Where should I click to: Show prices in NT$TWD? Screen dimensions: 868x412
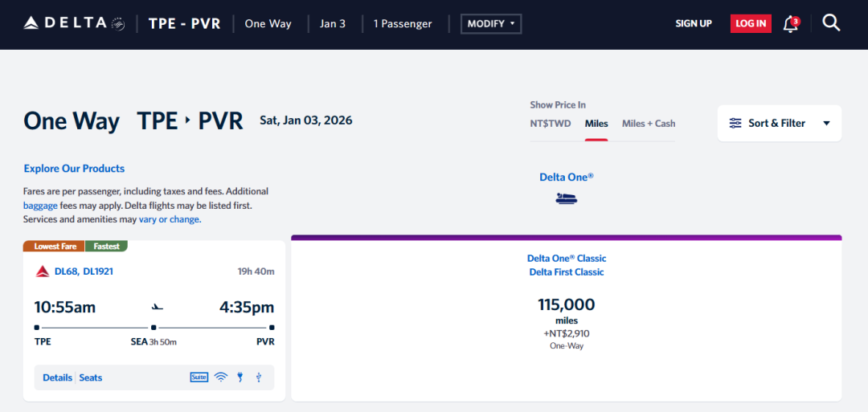[x=551, y=124]
